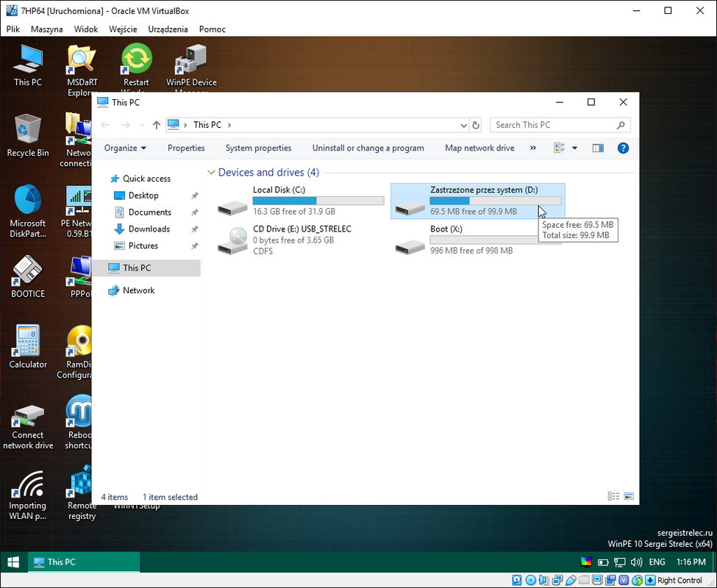Click the Local Disk (C:) usage bar
The height and width of the screenshot is (588, 717).
(318, 201)
